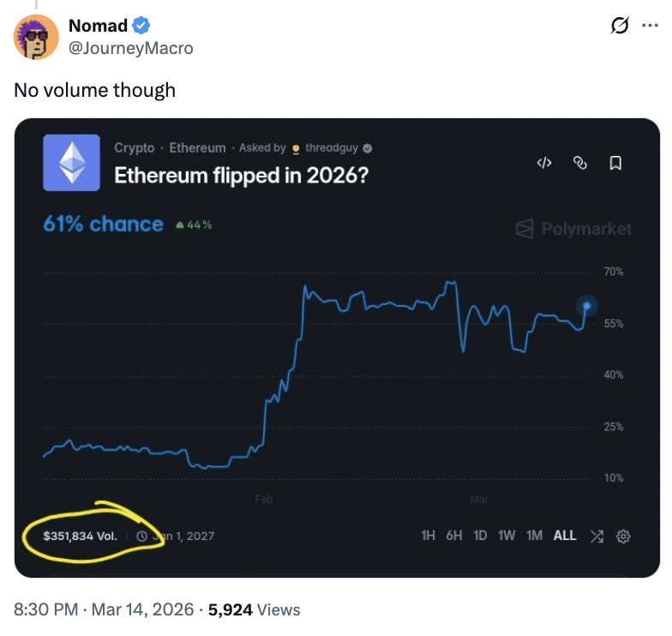Bookmark the Ethereum market
The image size is (672, 636).
tap(615, 163)
